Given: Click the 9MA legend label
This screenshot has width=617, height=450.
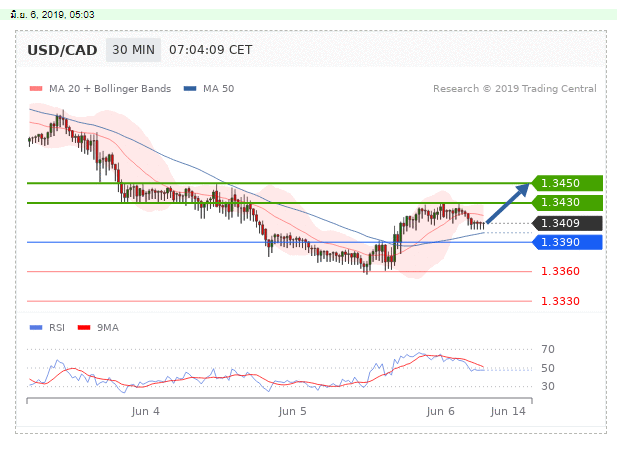Looking at the screenshot, I should pos(108,327).
